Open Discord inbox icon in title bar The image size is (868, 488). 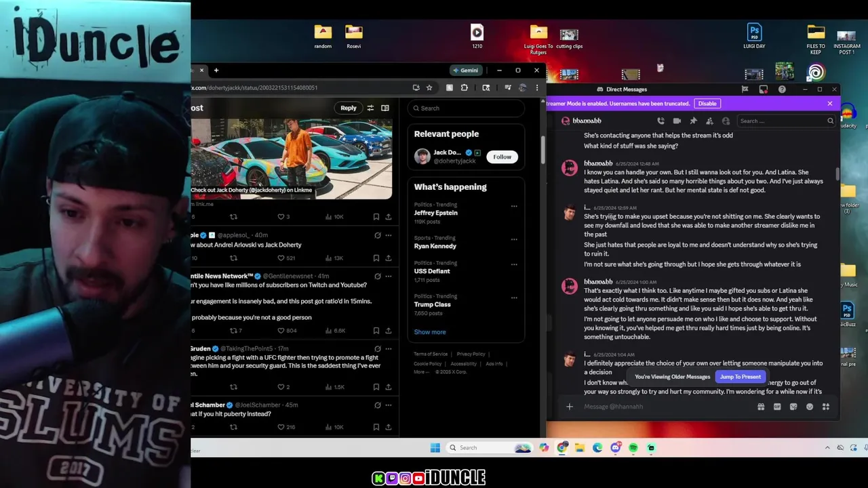pyautogui.click(x=764, y=89)
